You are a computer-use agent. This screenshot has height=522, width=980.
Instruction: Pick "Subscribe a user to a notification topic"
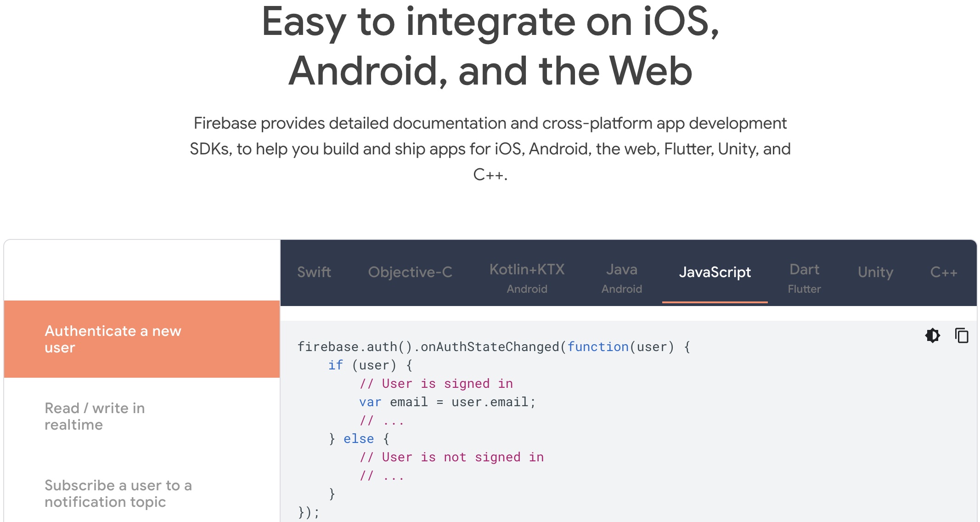click(x=142, y=494)
